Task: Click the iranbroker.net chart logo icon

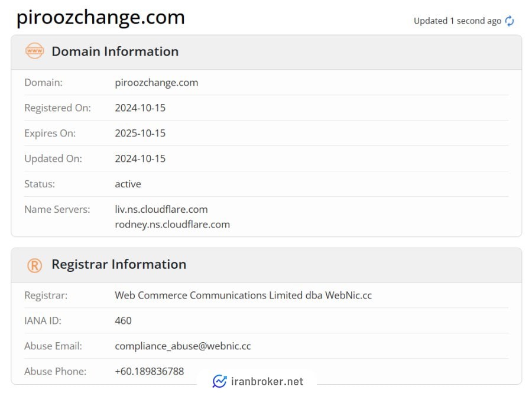Action: point(219,381)
